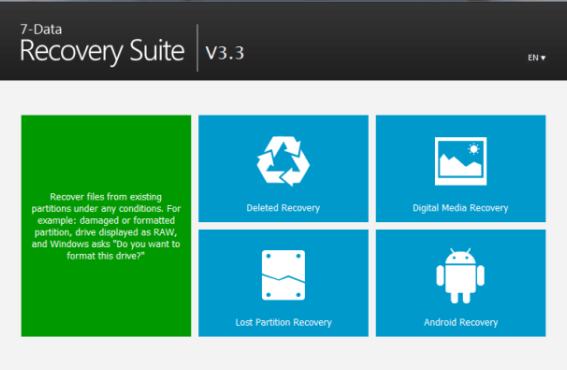Image resolution: width=567 pixels, height=370 pixels.
Task: Click the v3.3 version label
Action: coord(225,53)
